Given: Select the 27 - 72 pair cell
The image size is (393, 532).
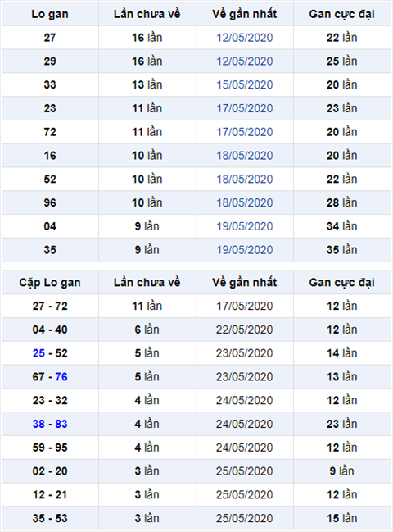Looking at the screenshot, I should tap(50, 306).
